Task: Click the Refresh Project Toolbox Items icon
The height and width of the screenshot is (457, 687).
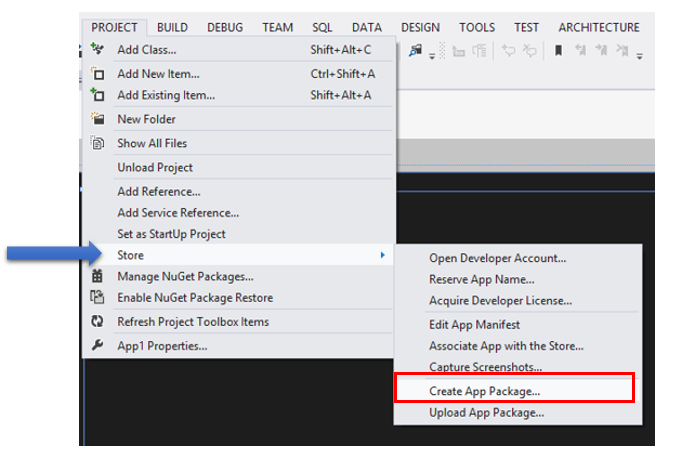Action: pyautogui.click(x=97, y=322)
